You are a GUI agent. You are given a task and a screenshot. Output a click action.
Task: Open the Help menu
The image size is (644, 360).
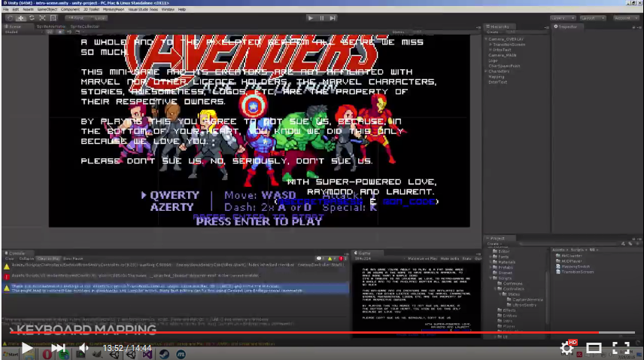point(182,9)
